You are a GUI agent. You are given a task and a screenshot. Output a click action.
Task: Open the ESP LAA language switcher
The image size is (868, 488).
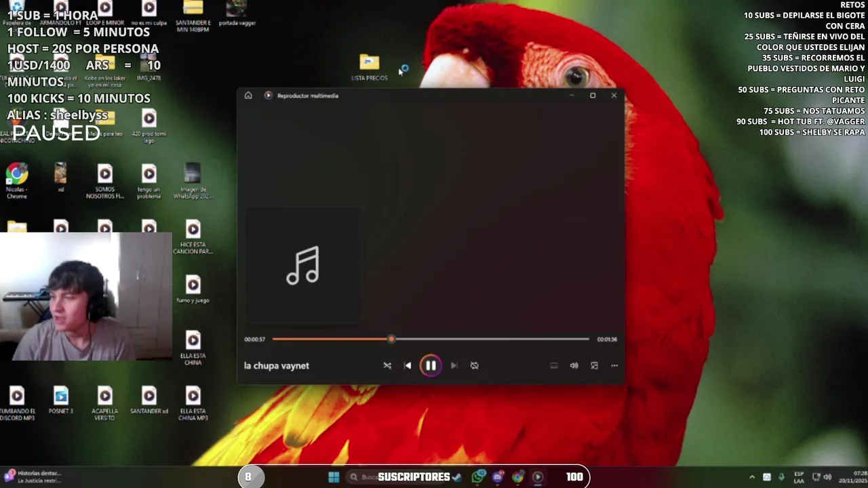[x=799, y=477]
